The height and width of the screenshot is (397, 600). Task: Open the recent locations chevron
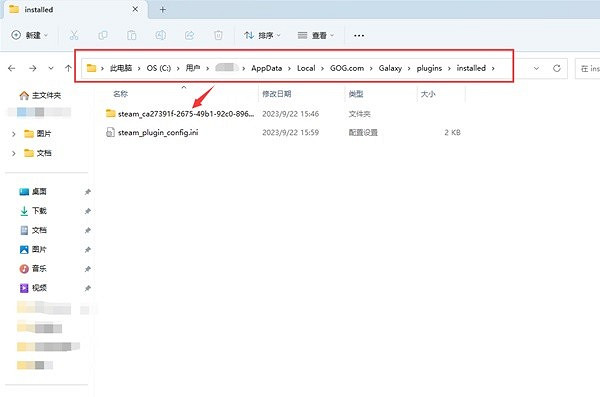pos(51,68)
